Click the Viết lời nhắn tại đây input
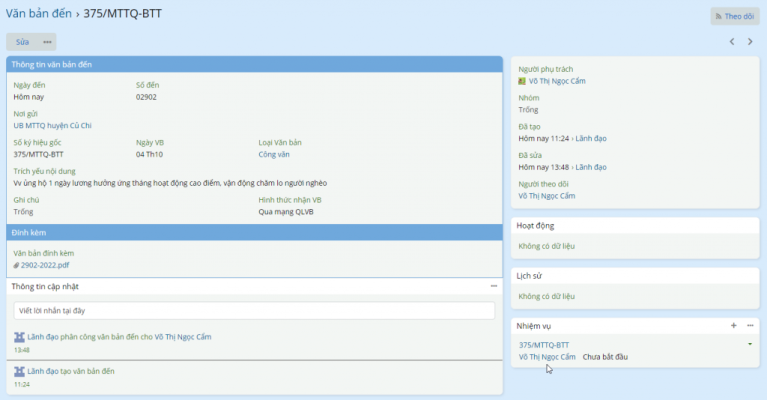This screenshot has width=767, height=400. [254, 311]
